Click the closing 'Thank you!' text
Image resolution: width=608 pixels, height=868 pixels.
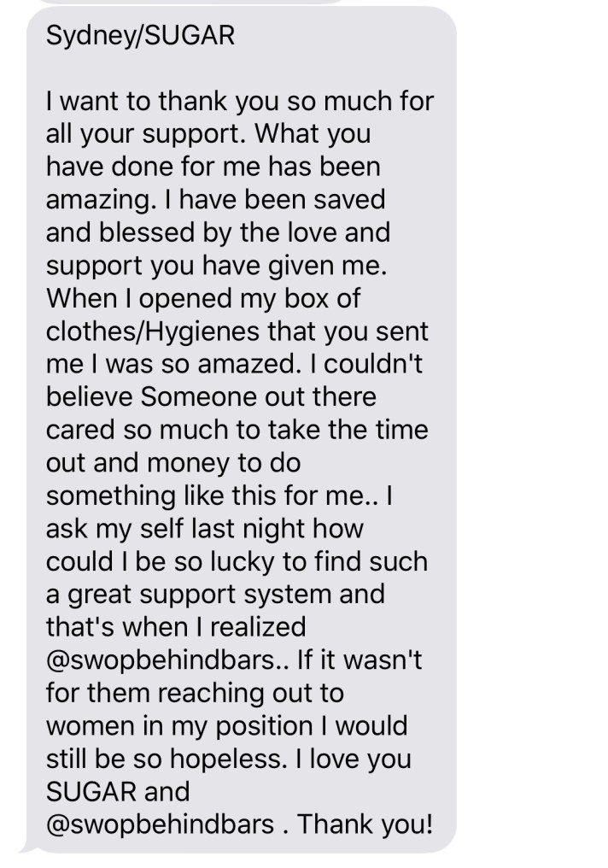[365, 824]
